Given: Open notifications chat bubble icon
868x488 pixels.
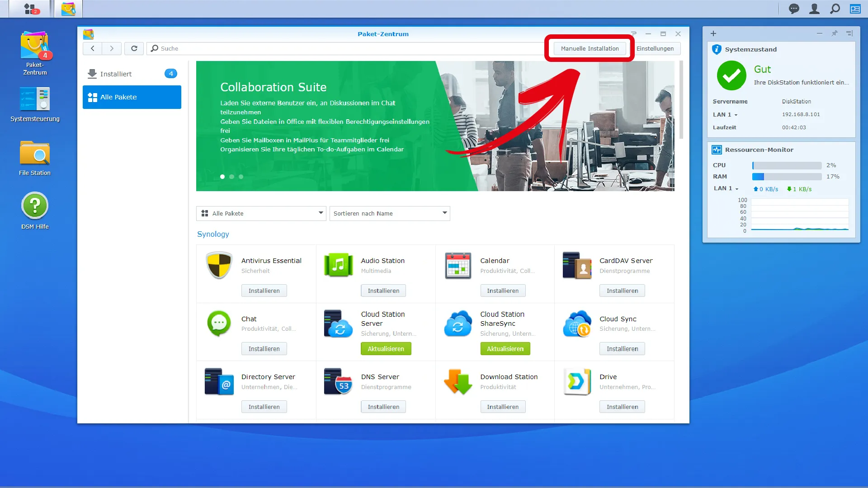Looking at the screenshot, I should pyautogui.click(x=794, y=9).
